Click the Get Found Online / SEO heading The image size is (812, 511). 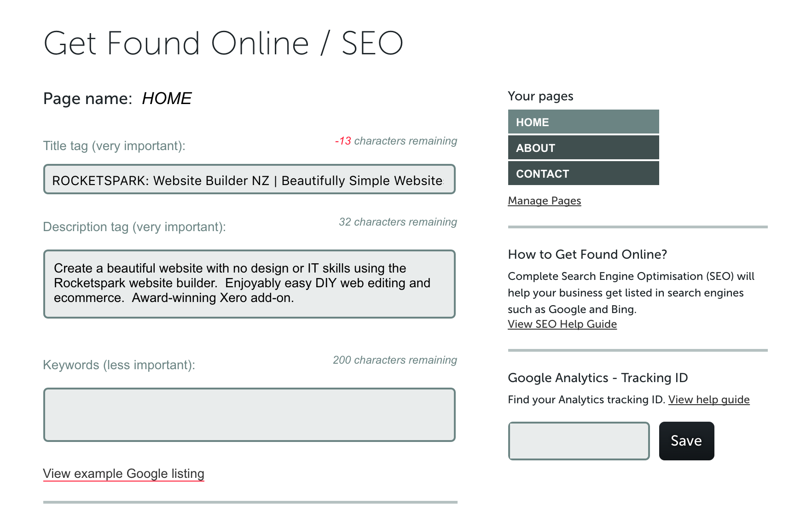pos(223,43)
